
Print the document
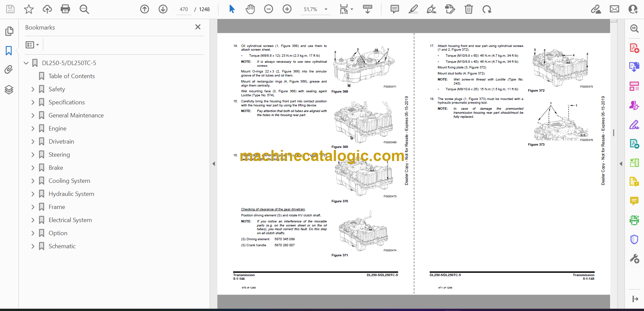(x=65, y=9)
